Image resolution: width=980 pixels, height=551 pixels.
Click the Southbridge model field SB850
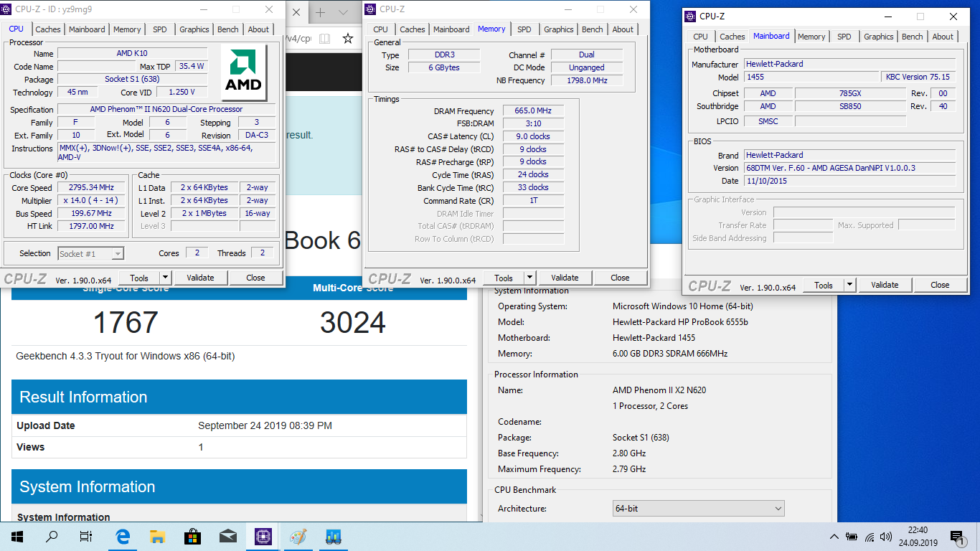[x=850, y=106]
